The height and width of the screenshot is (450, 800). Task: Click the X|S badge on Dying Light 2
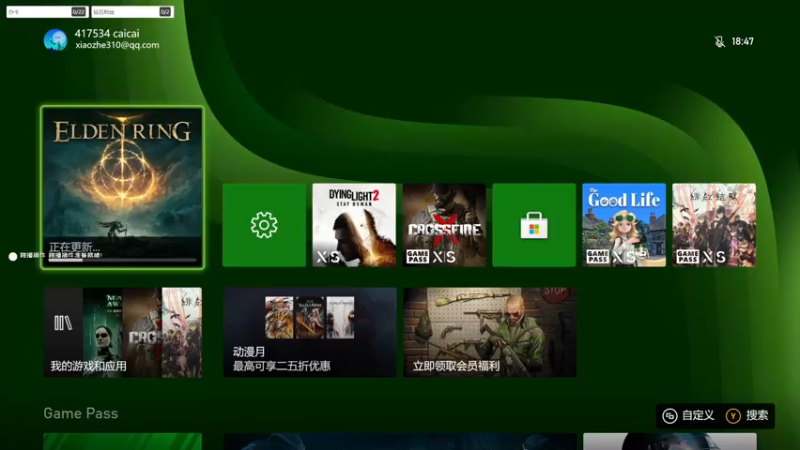[328, 257]
